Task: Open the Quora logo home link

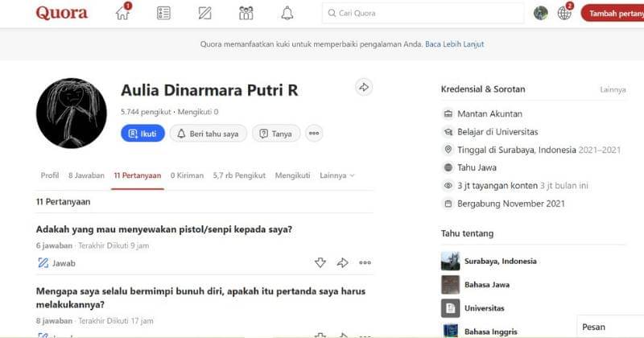Action: [62, 13]
